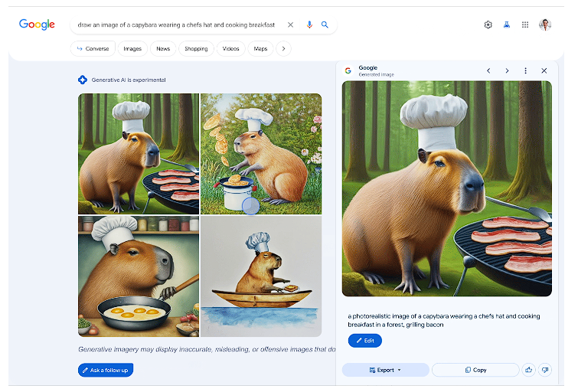Select the capybara frying eggs thumbnail
578x392 pixels.
(139, 276)
